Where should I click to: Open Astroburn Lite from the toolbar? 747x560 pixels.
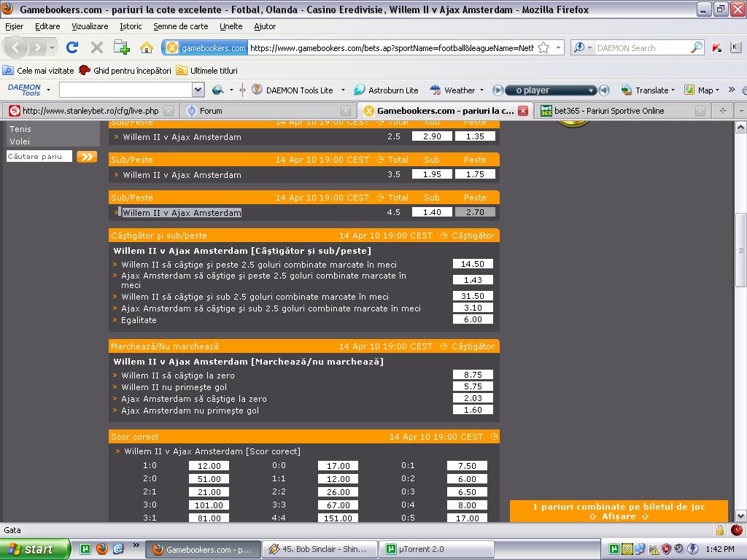[386, 90]
